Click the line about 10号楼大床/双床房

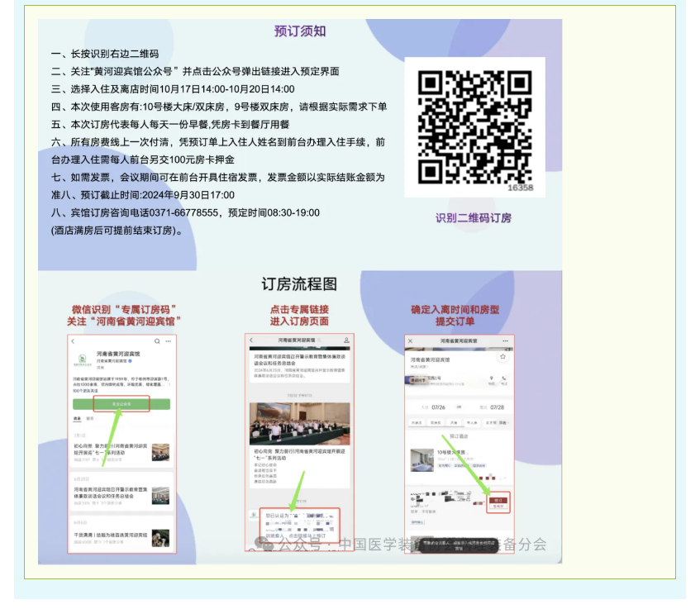click(219, 107)
